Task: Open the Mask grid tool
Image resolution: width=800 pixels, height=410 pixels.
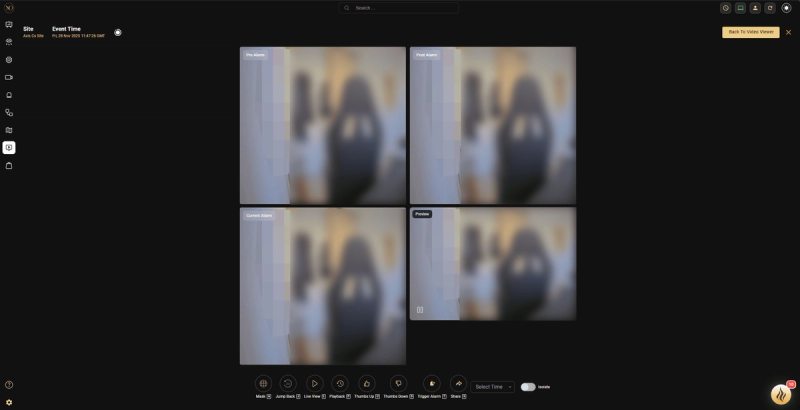Action: 263,383
